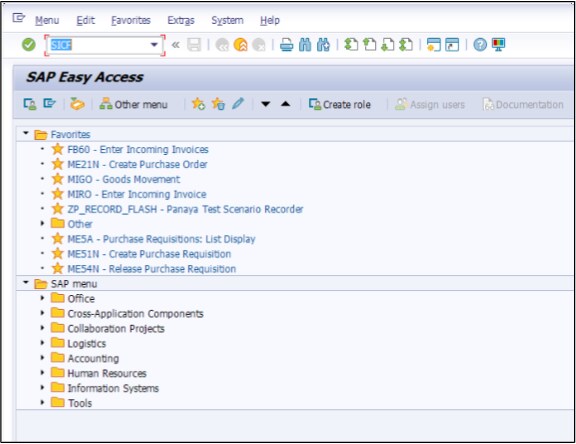
Task: Click the Assign users button
Action: tap(430, 104)
